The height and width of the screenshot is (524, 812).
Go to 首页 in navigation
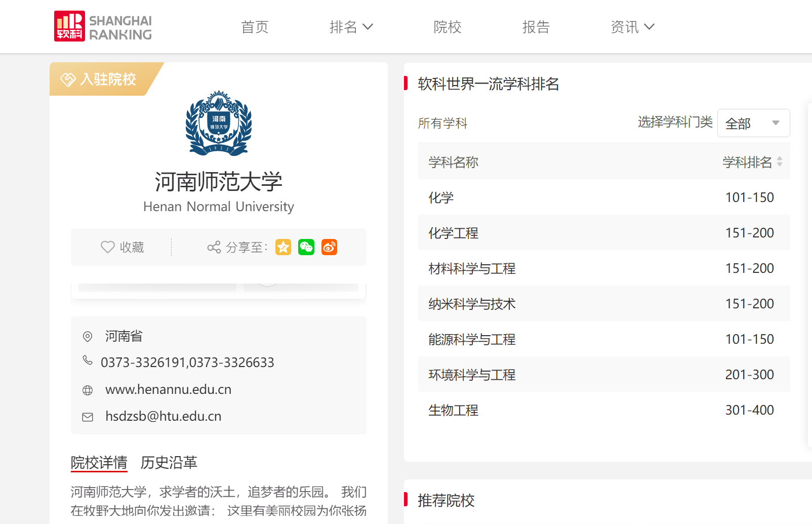(255, 27)
